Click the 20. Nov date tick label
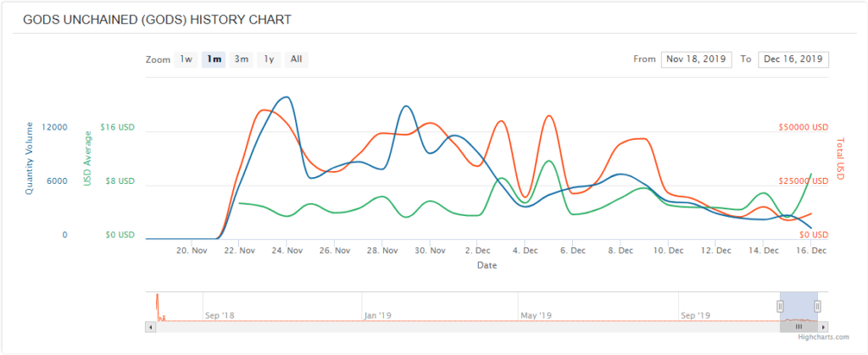This screenshot has width=868, height=355. coord(192,251)
